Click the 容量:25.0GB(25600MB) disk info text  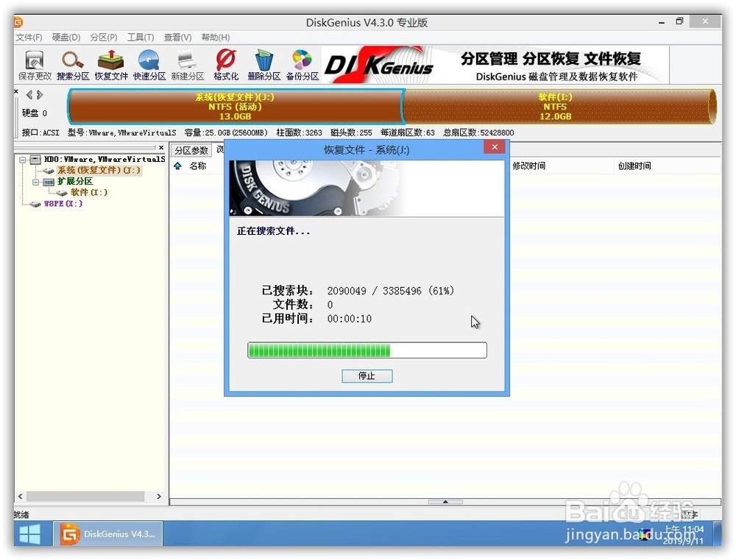[226, 133]
